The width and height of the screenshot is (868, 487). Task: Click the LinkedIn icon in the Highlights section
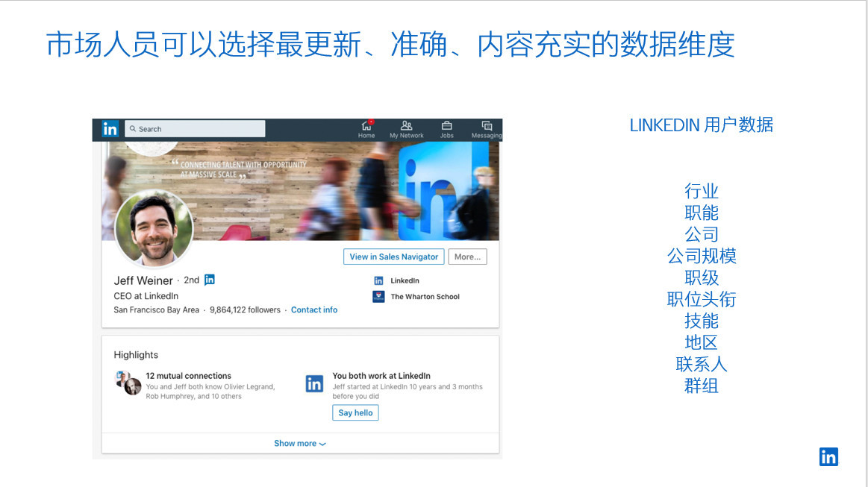[x=314, y=384]
